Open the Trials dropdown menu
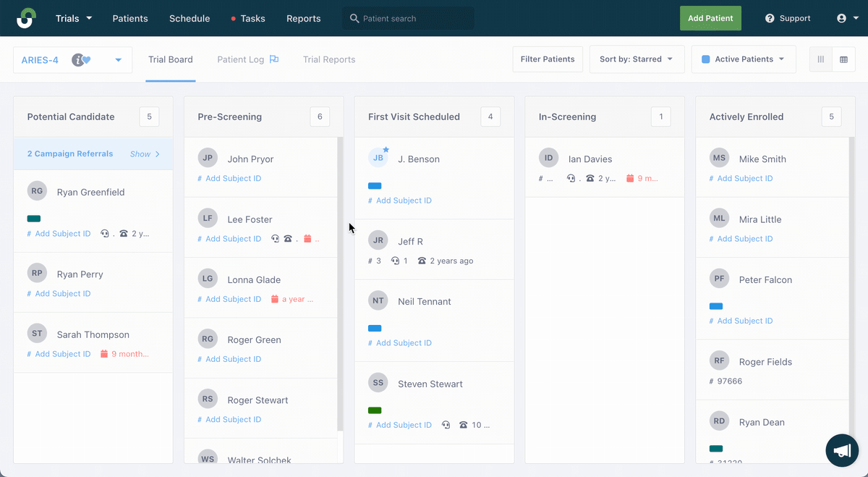 74,18
